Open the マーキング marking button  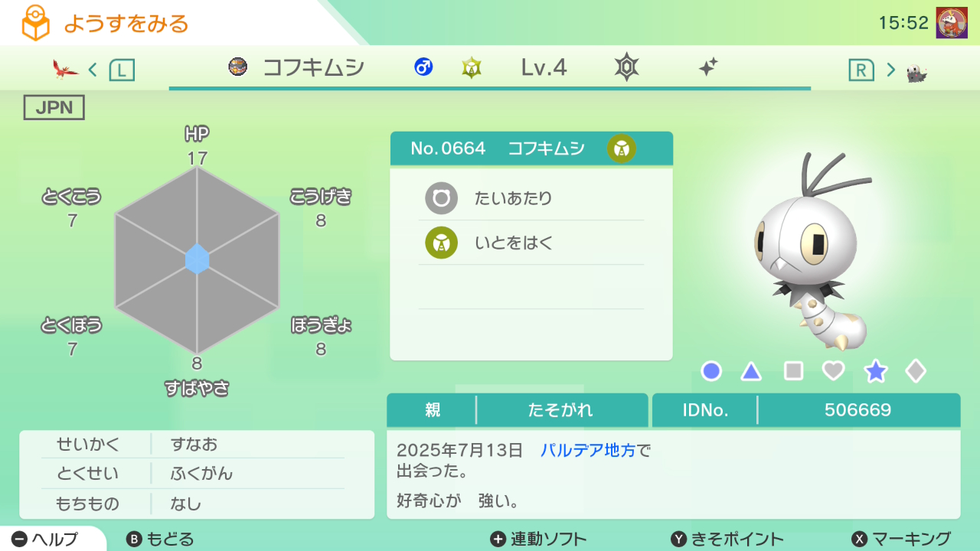(902, 539)
